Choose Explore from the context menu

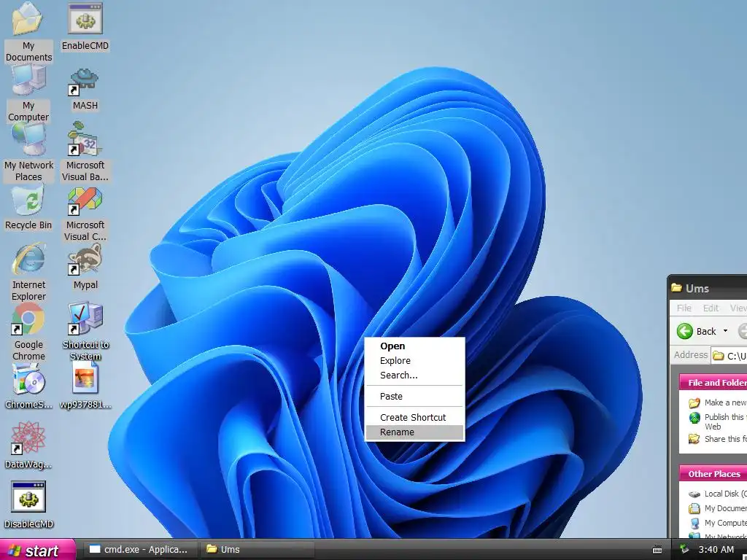point(414,361)
